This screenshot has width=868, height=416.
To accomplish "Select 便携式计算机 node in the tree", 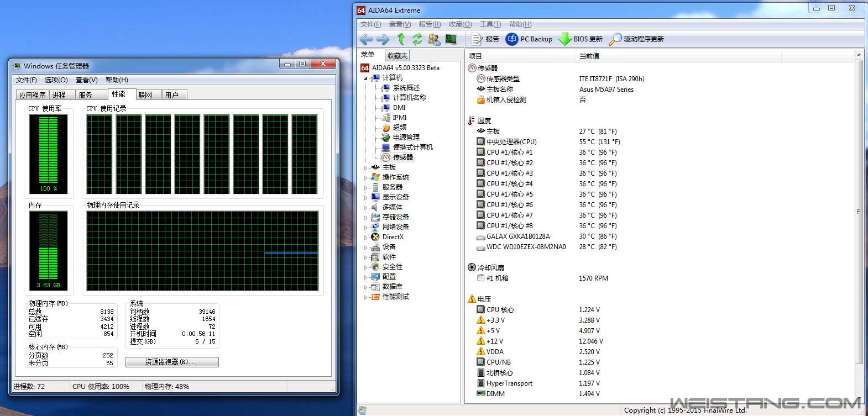I will [x=413, y=148].
